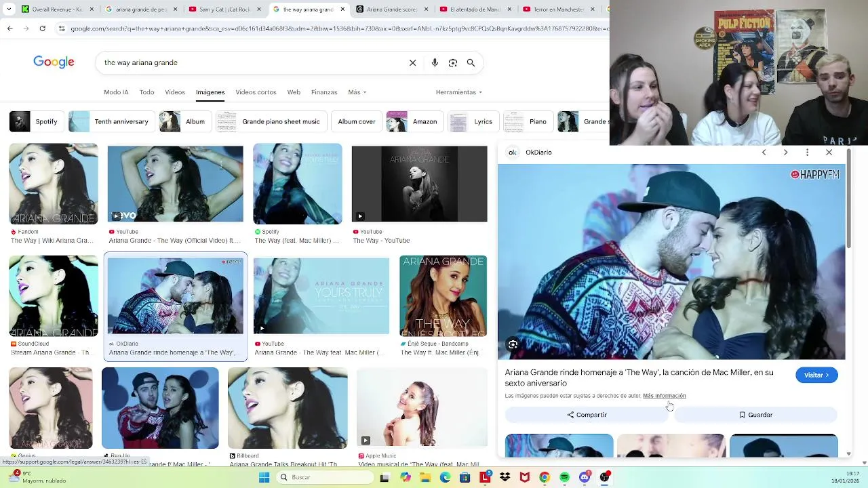Image resolution: width=868 pixels, height=488 pixels.
Task: Click the Visitar button
Action: 816,375
